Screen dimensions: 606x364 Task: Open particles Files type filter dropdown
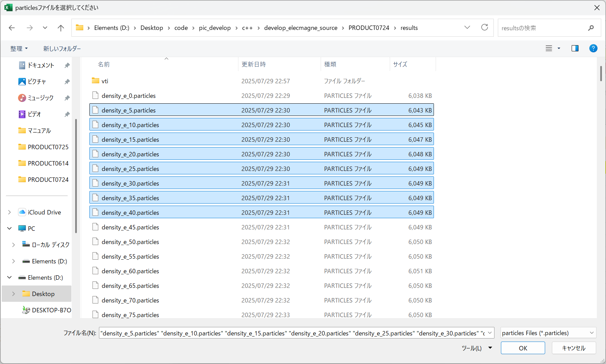click(x=548, y=333)
